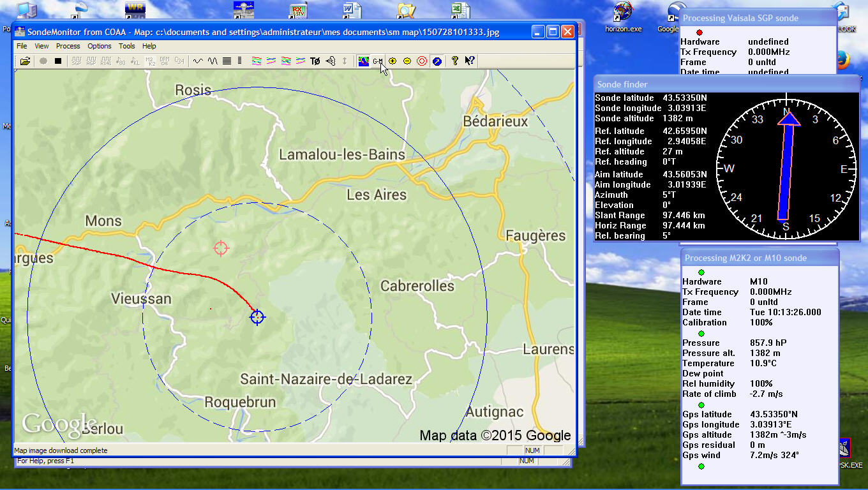
Task: Click the TØ toolbar icon
Action: [315, 61]
